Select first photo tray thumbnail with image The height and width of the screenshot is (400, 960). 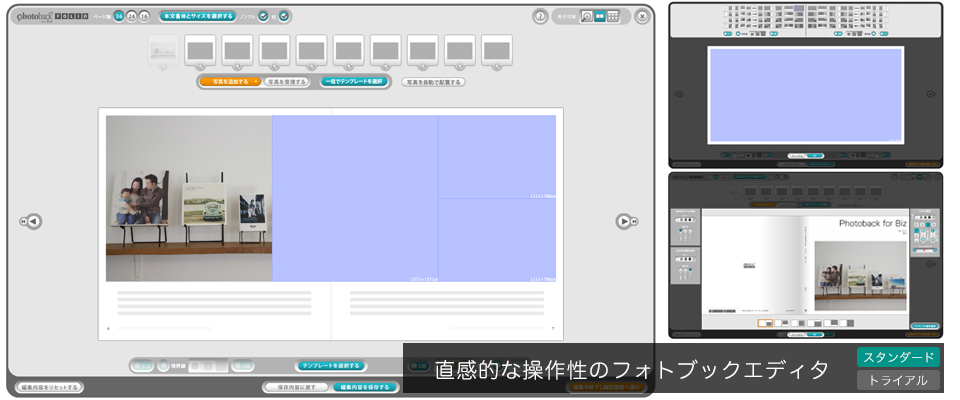coord(163,50)
